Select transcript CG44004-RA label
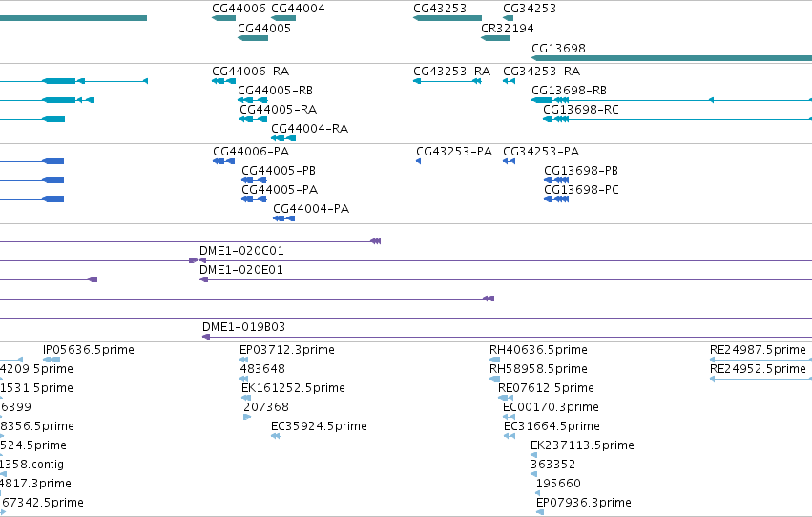The image size is (812, 517). click(x=310, y=129)
